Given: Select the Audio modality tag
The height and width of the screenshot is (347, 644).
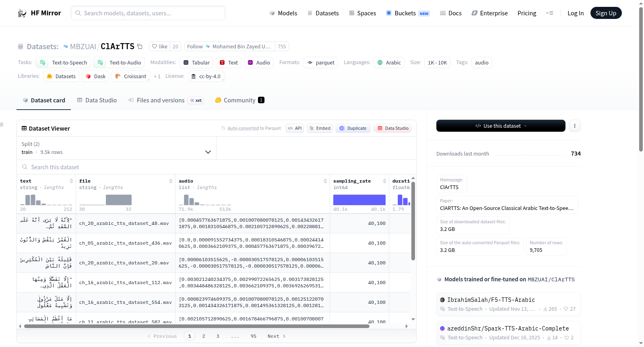Looking at the screenshot, I should click(259, 62).
